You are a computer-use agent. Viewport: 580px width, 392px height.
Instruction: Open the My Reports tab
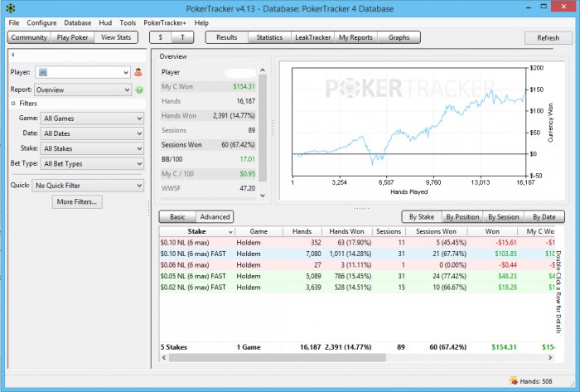tap(355, 37)
